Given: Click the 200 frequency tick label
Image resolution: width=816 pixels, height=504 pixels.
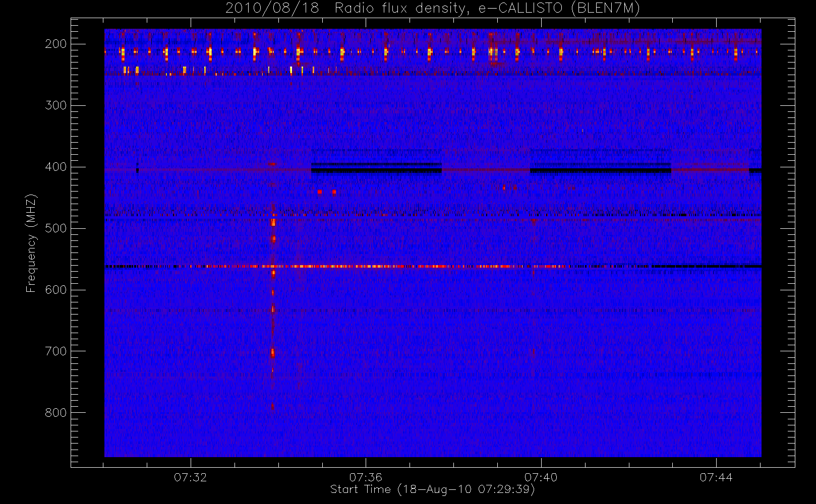Looking at the screenshot, I should pos(56,44).
